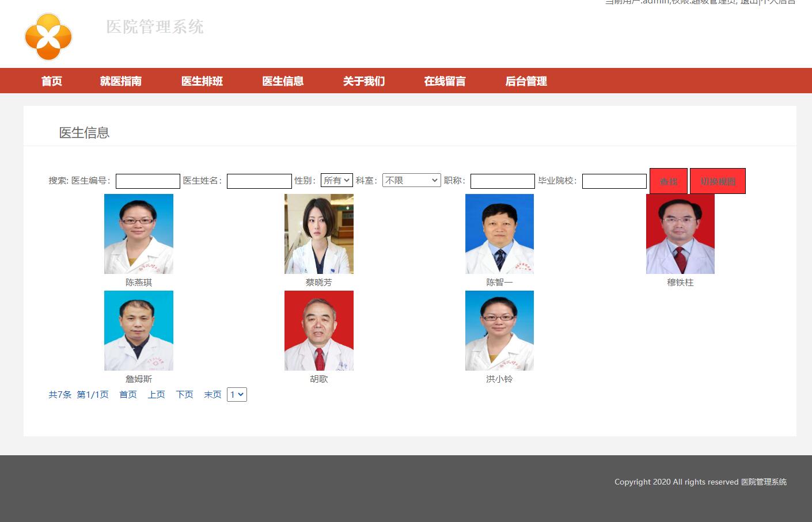Image resolution: width=812 pixels, height=522 pixels.
Task: Click the 下页 next page link
Action: tap(184, 394)
